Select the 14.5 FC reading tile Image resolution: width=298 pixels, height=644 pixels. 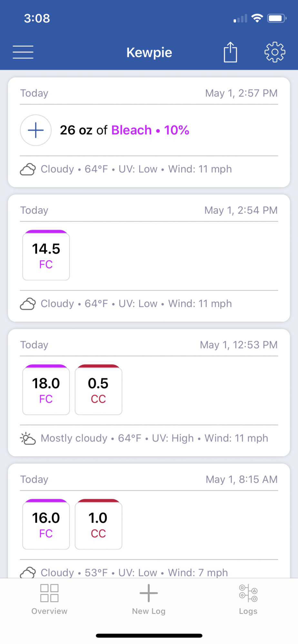[46, 255]
